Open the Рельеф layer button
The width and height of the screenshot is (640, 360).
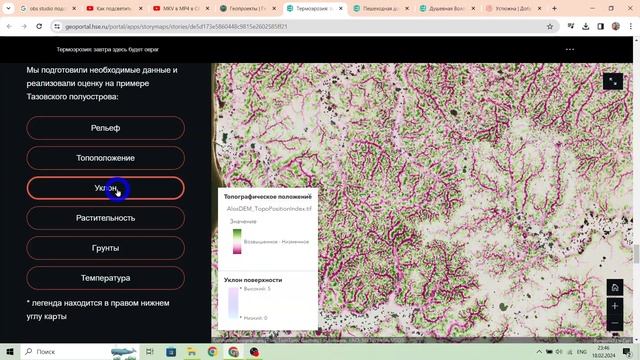[x=105, y=128]
